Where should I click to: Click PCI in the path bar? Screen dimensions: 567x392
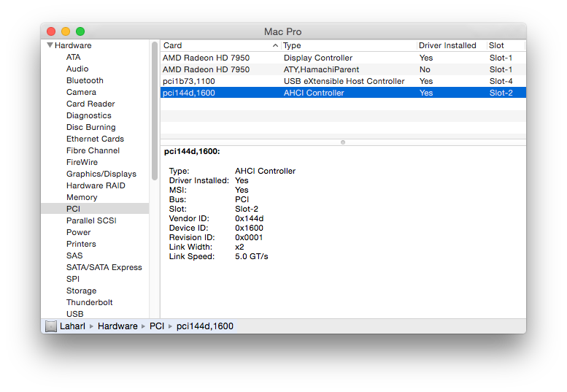(x=157, y=326)
